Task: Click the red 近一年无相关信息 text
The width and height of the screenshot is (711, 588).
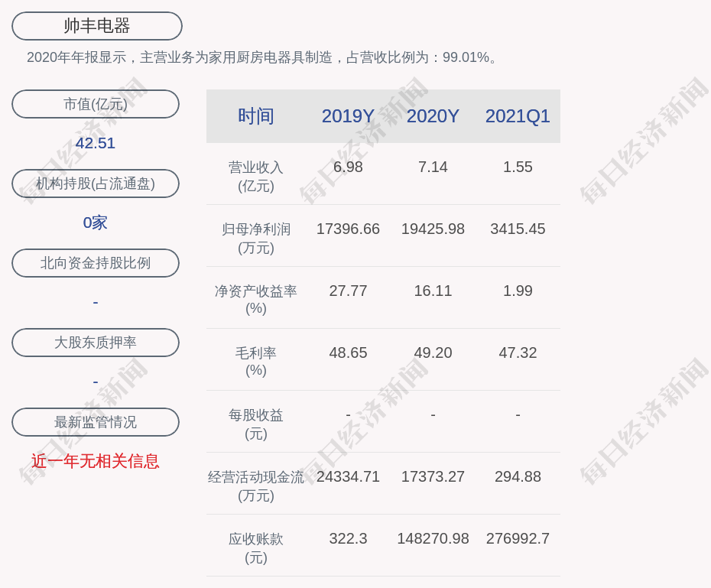Action: pyautogui.click(x=96, y=461)
